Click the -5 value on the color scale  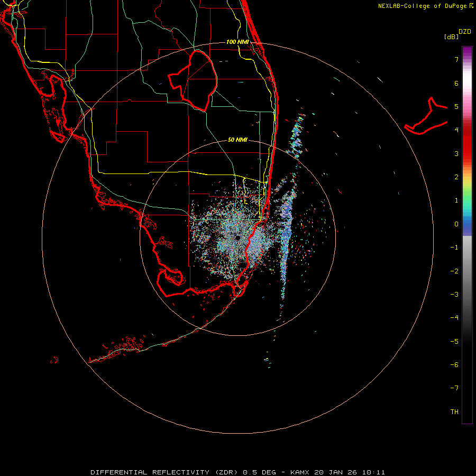(454, 341)
